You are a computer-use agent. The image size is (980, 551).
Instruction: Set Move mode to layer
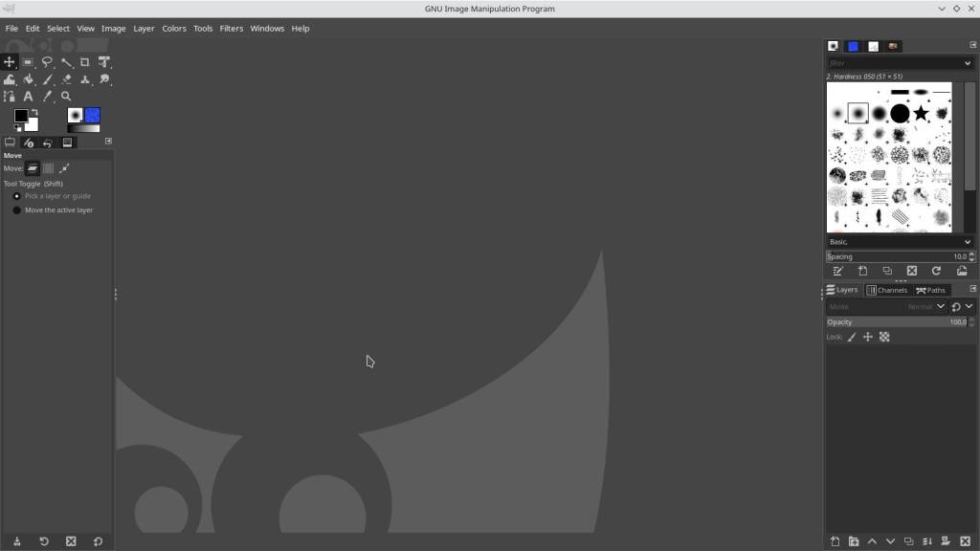pyautogui.click(x=33, y=168)
